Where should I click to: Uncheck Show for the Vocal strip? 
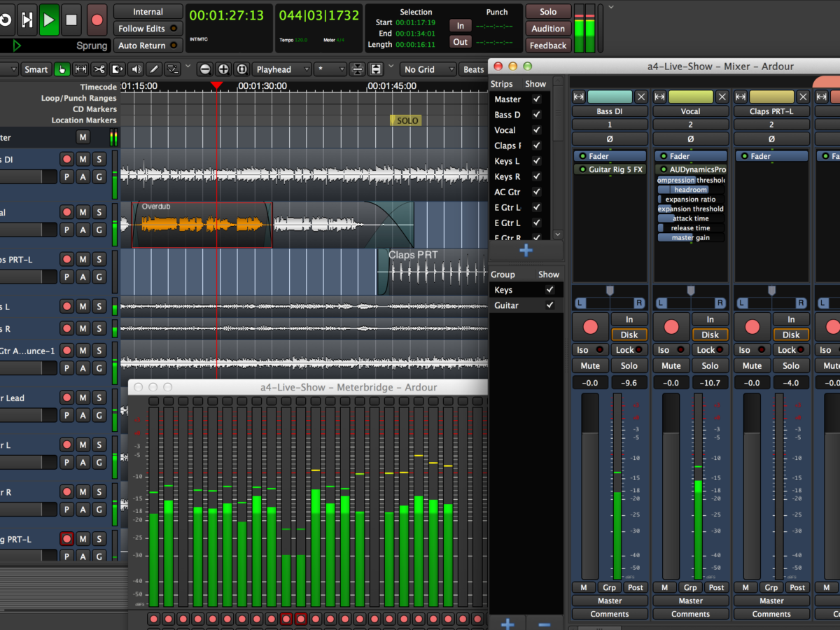coord(537,130)
